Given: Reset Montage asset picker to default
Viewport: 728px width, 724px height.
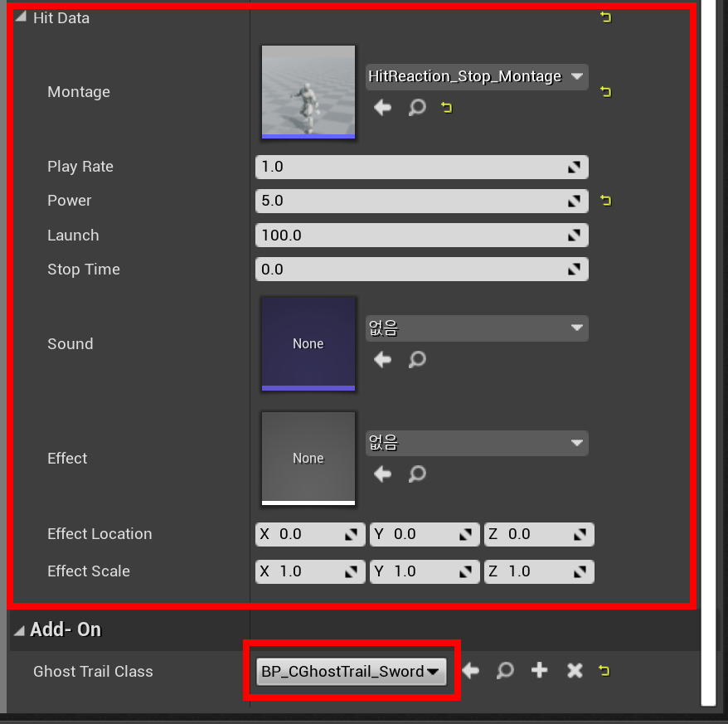Looking at the screenshot, I should click(446, 108).
